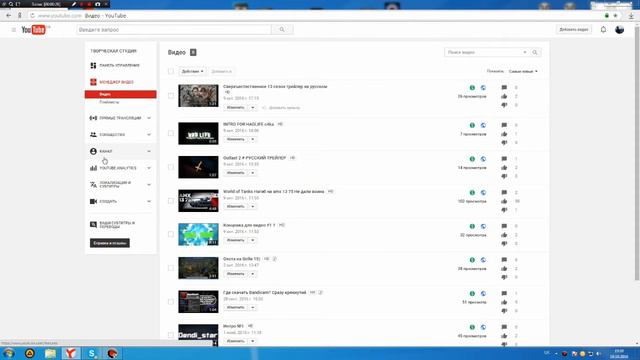Open the Действия bulk actions dropdown

click(x=192, y=71)
